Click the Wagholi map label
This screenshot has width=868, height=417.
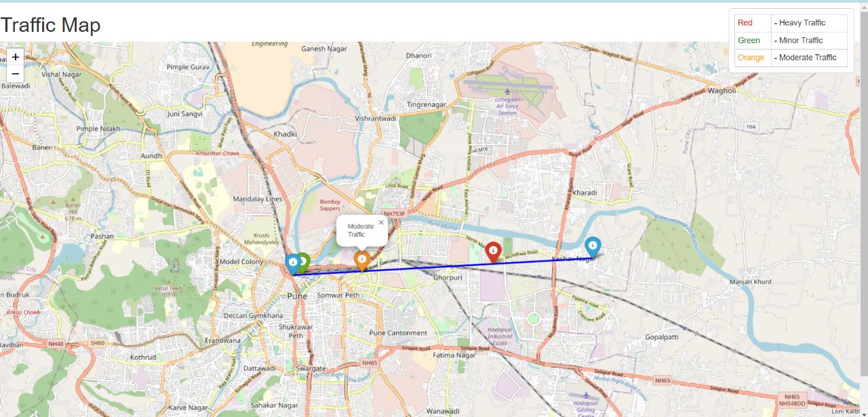click(722, 91)
